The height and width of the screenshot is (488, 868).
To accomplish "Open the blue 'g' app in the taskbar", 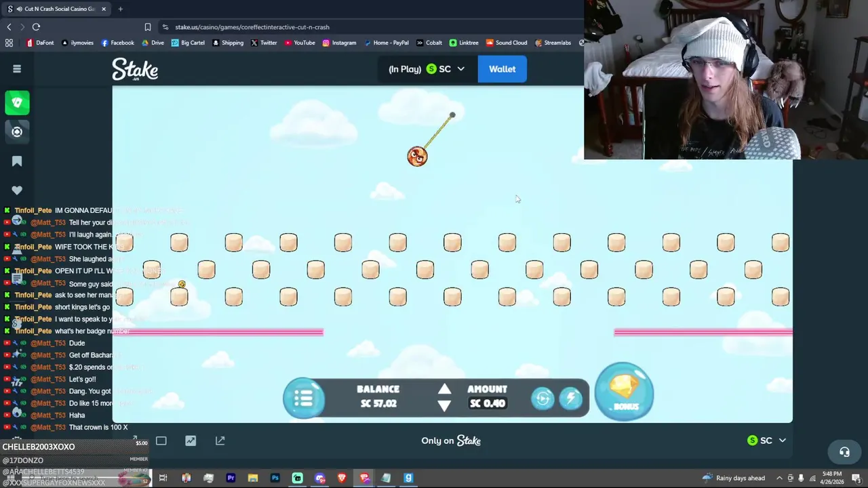I will click(x=408, y=478).
